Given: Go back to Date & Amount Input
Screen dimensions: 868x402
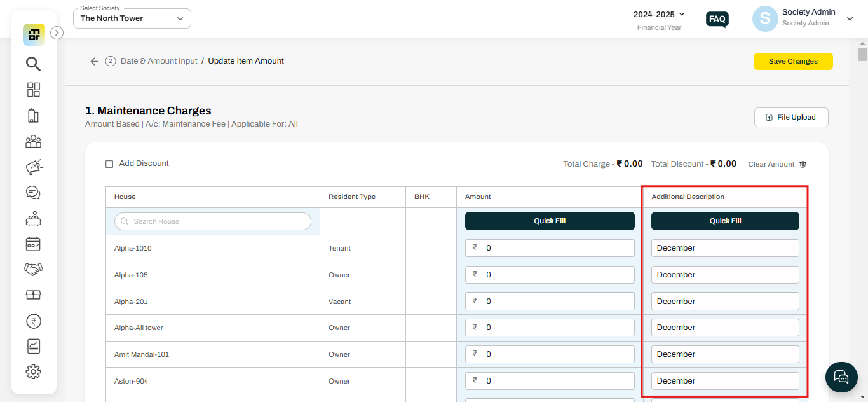Looking at the screenshot, I should click(x=94, y=62).
